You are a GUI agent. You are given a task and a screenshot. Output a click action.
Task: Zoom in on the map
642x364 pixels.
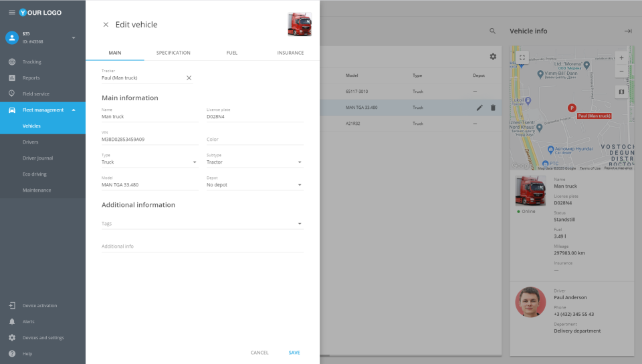pos(621,58)
